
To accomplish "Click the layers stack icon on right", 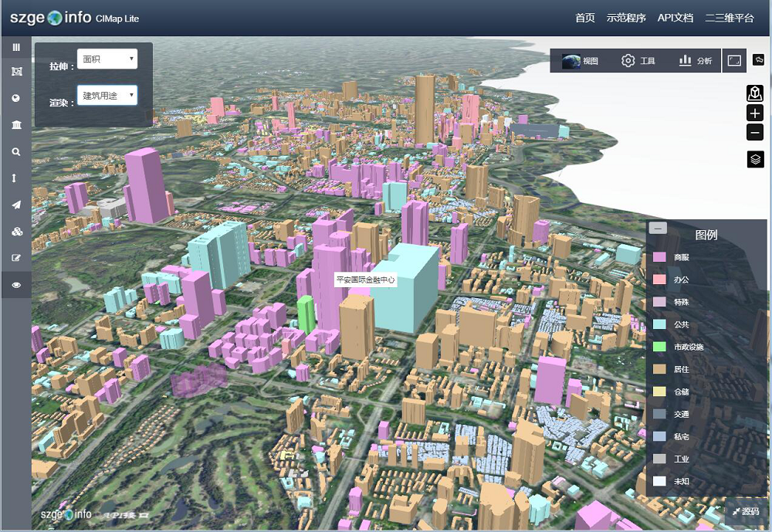I will coord(755,159).
